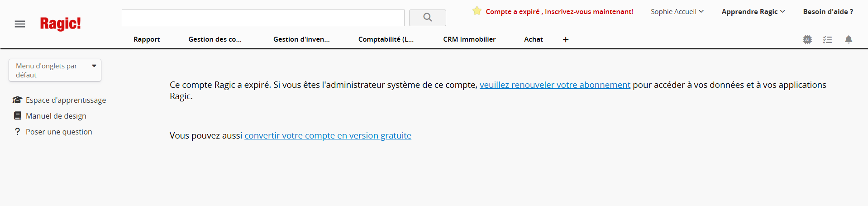Focus the top search input field
This screenshot has width=868, height=206.
[263, 18]
